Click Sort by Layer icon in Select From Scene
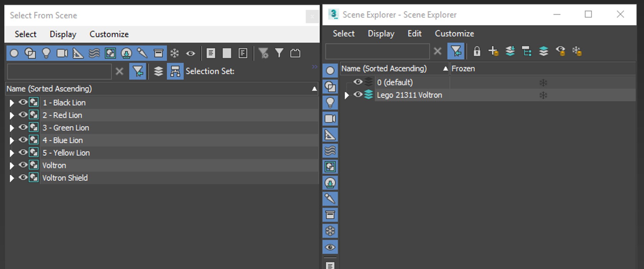The height and width of the screenshot is (269, 644). (158, 71)
